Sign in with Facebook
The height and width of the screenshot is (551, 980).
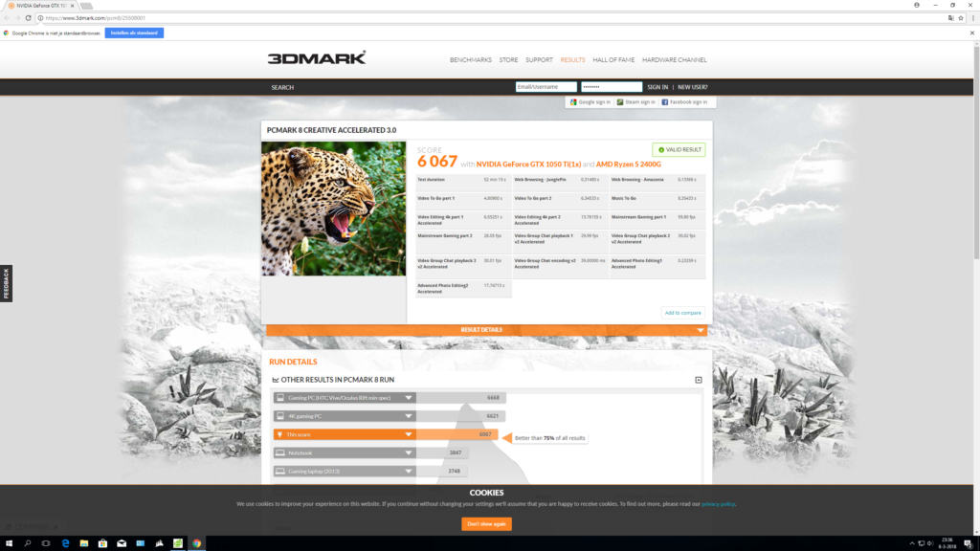coord(684,101)
